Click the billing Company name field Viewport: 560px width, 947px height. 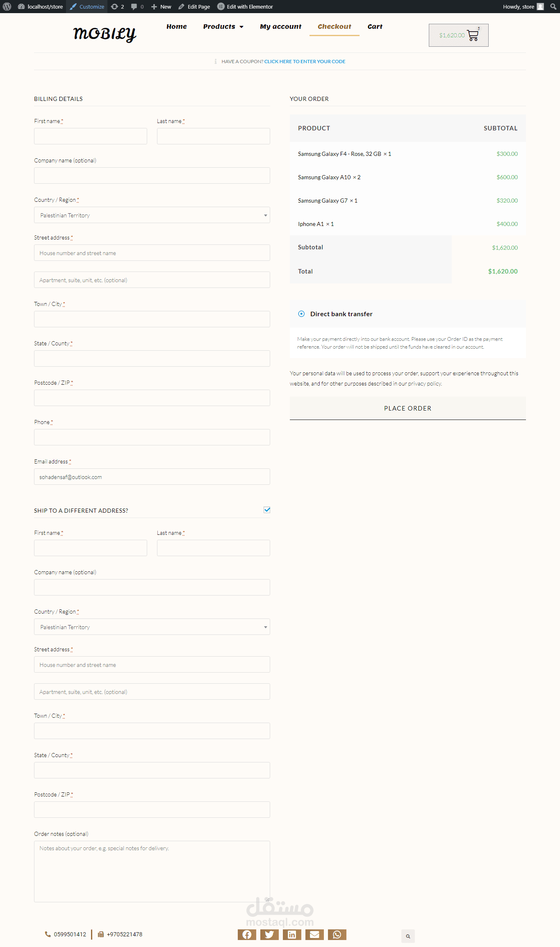tap(152, 176)
